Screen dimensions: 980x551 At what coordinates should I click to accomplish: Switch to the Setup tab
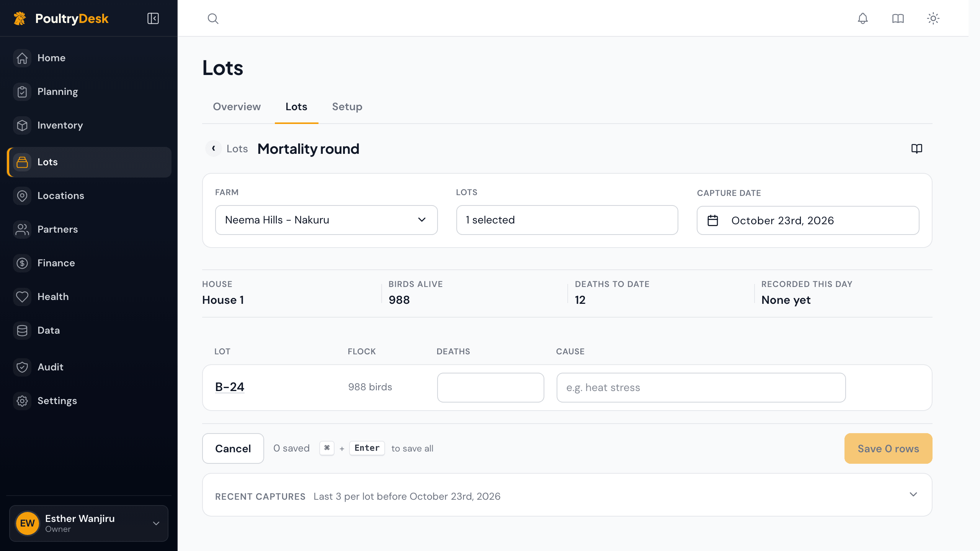(x=347, y=107)
